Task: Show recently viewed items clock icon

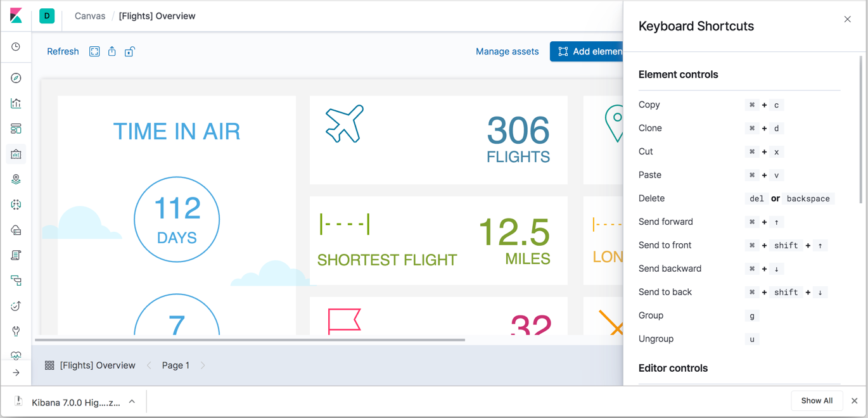Action: pyautogui.click(x=16, y=47)
